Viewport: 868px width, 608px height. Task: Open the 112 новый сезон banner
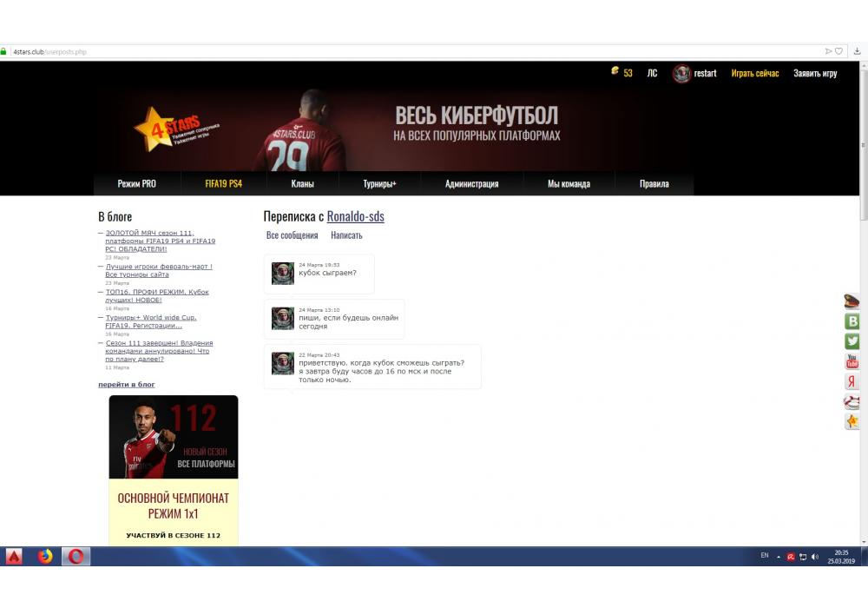pyautogui.click(x=174, y=437)
